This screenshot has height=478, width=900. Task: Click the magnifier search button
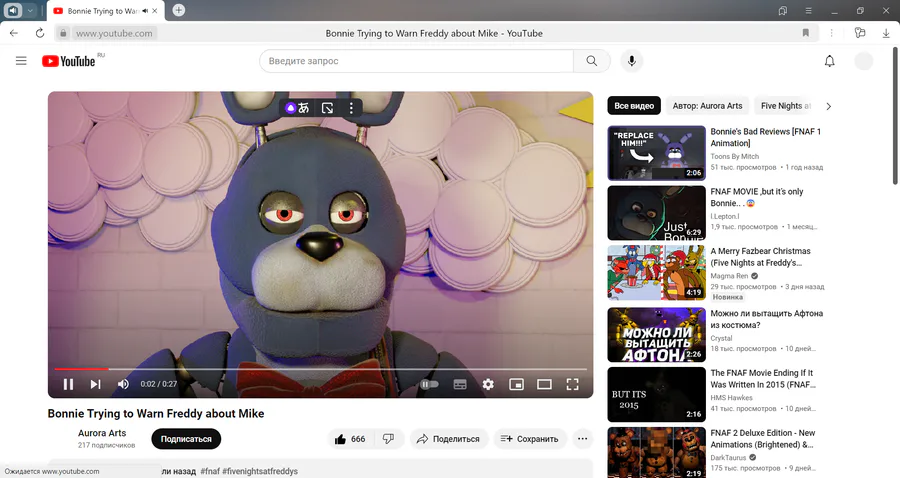(x=592, y=61)
